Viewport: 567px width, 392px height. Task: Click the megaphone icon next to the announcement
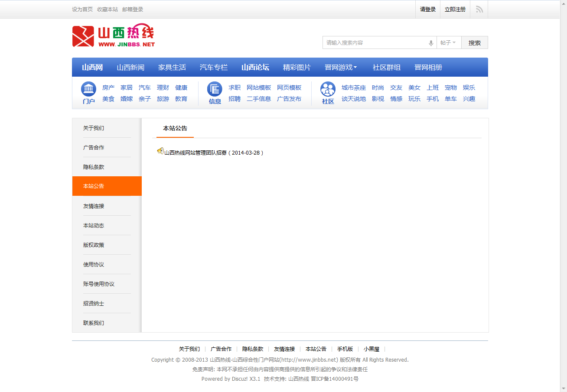(160, 151)
